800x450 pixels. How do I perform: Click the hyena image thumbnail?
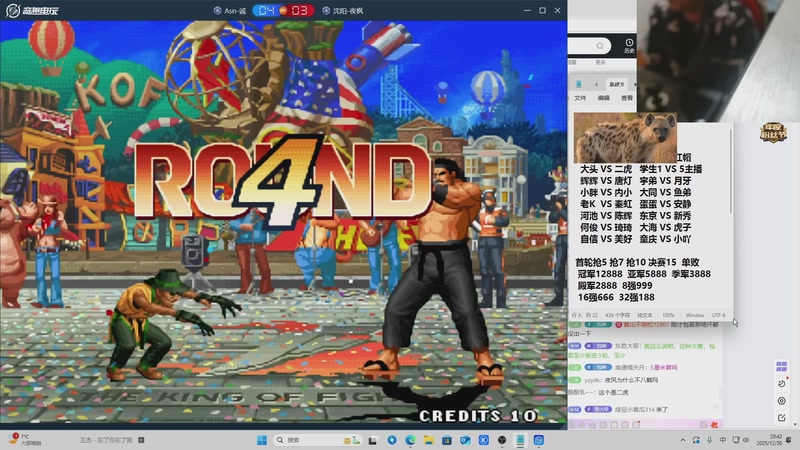625,138
